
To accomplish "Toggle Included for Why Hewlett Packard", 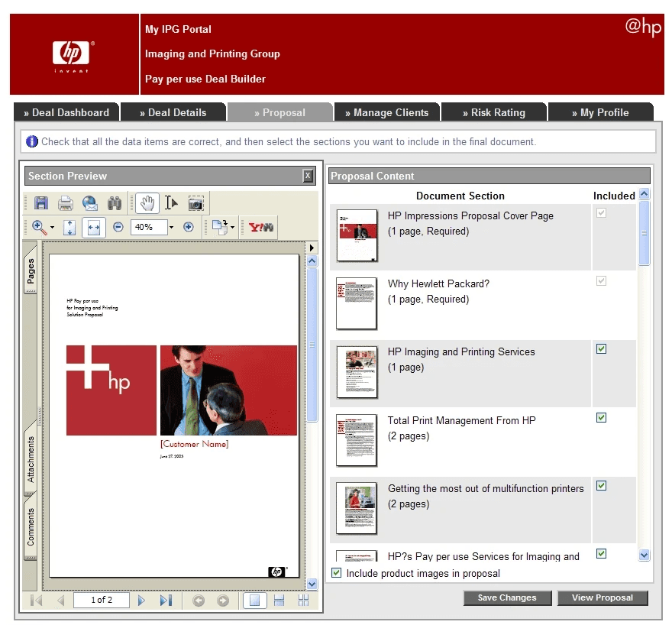I will [601, 280].
